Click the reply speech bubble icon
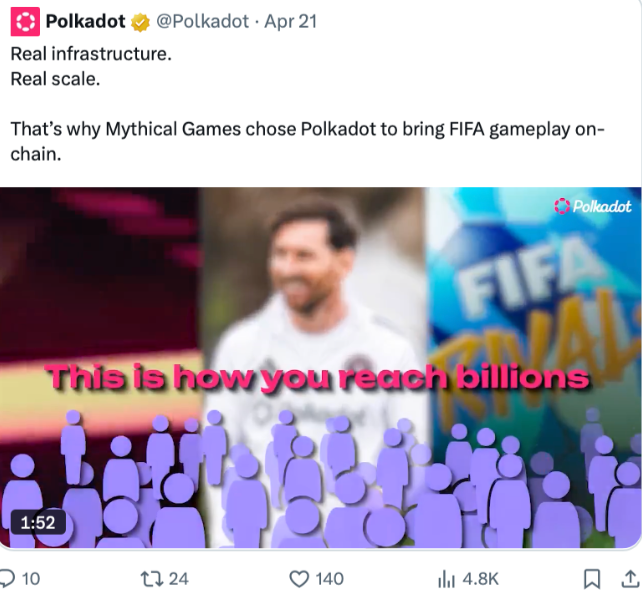The height and width of the screenshot is (598, 642). click(x=7, y=578)
